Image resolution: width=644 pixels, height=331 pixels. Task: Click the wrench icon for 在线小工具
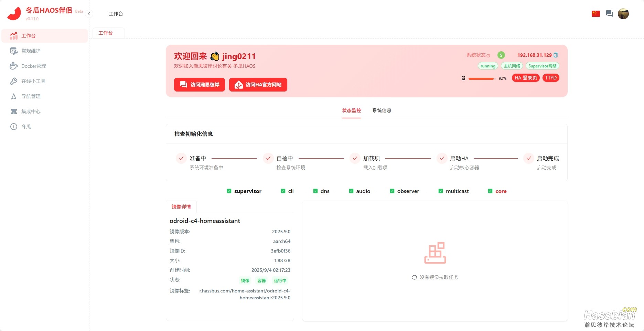click(x=14, y=81)
